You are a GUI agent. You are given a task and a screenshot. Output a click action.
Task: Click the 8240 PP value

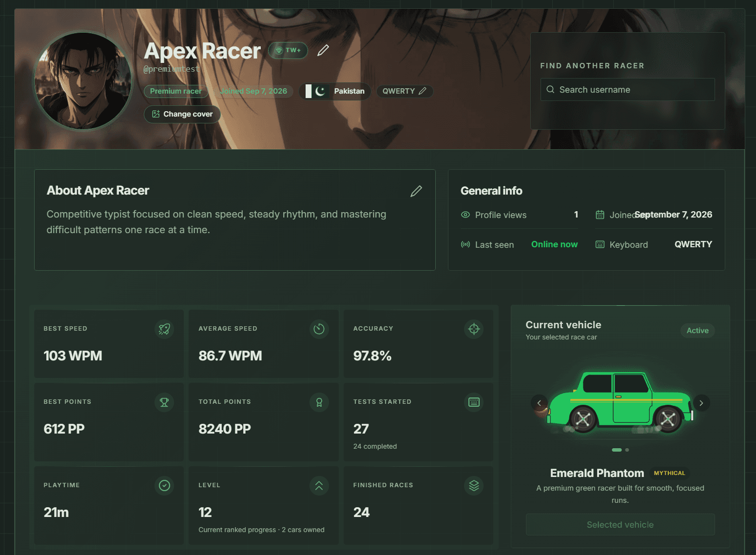(x=225, y=429)
